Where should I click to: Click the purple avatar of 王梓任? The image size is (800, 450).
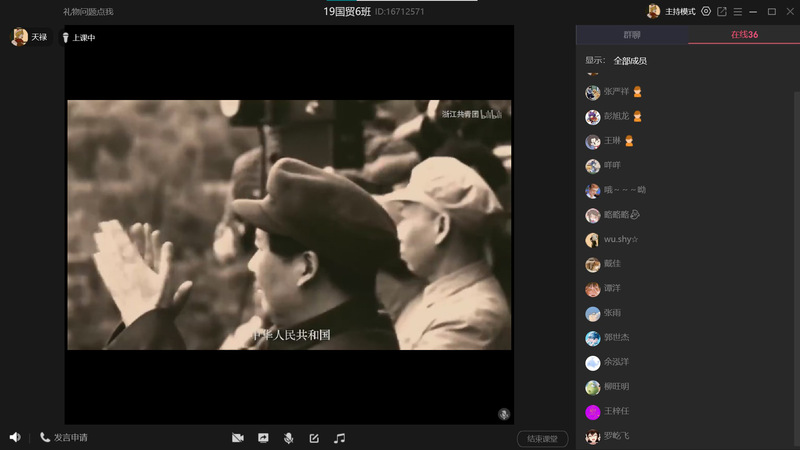click(592, 412)
